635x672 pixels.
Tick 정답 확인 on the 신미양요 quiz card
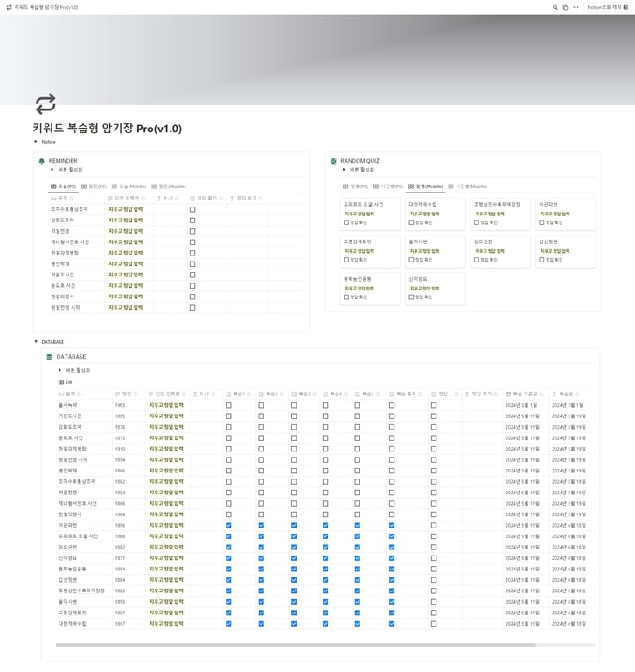click(x=411, y=297)
